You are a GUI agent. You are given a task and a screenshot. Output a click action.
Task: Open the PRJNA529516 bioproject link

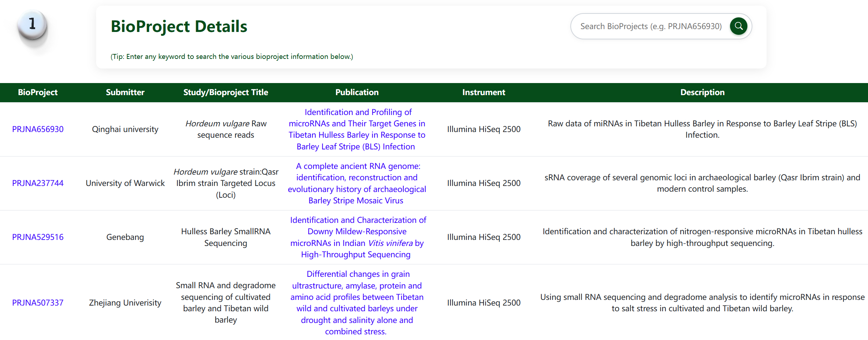point(38,237)
